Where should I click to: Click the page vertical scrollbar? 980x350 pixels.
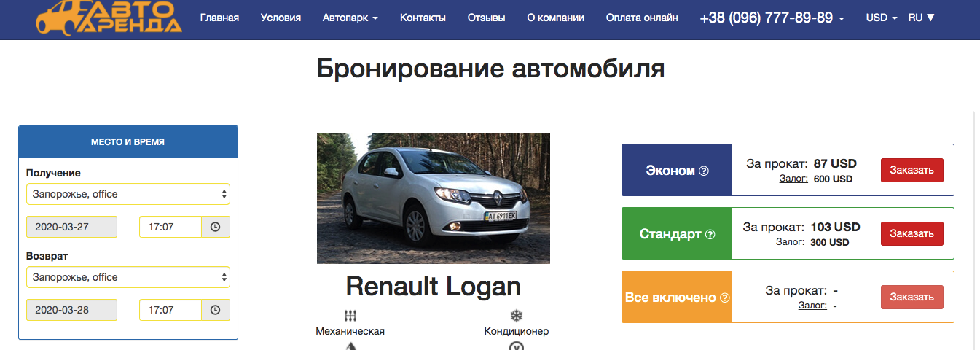click(974, 230)
